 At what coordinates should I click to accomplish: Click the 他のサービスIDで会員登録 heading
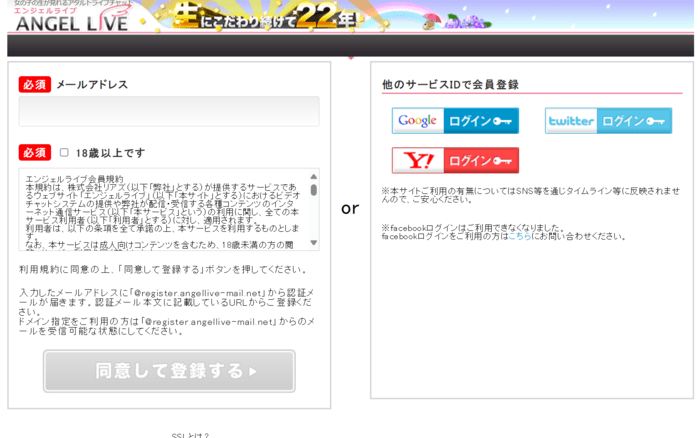[450, 84]
